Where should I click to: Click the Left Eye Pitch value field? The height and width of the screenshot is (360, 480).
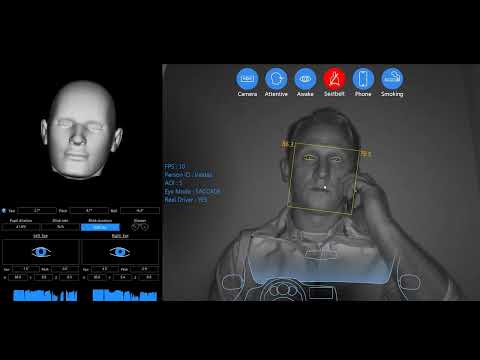point(65,269)
